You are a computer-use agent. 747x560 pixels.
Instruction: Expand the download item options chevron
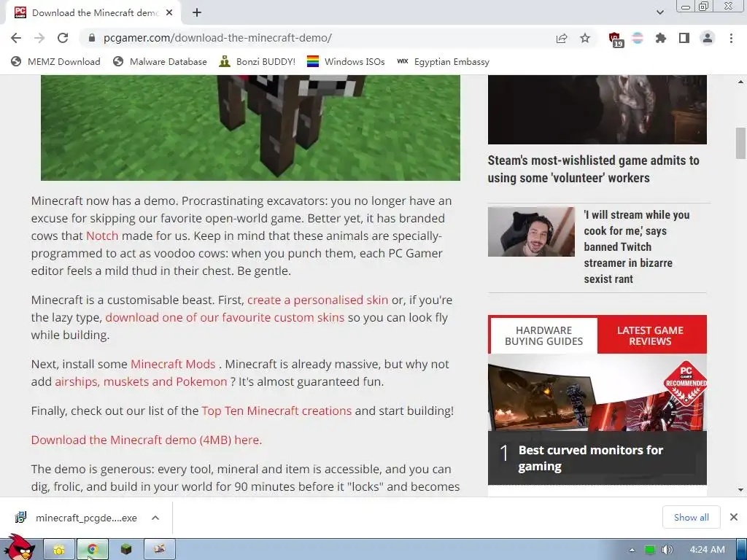pos(155,518)
